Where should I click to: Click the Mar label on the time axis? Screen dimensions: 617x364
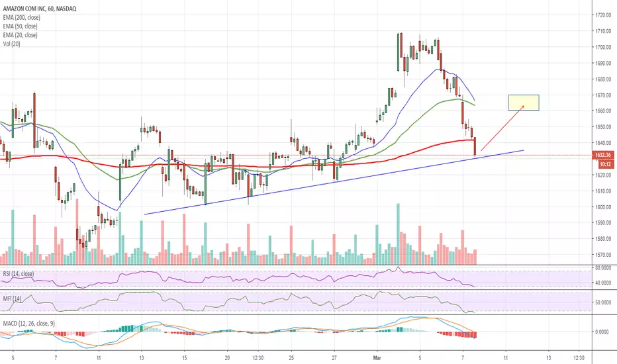pyautogui.click(x=377, y=358)
